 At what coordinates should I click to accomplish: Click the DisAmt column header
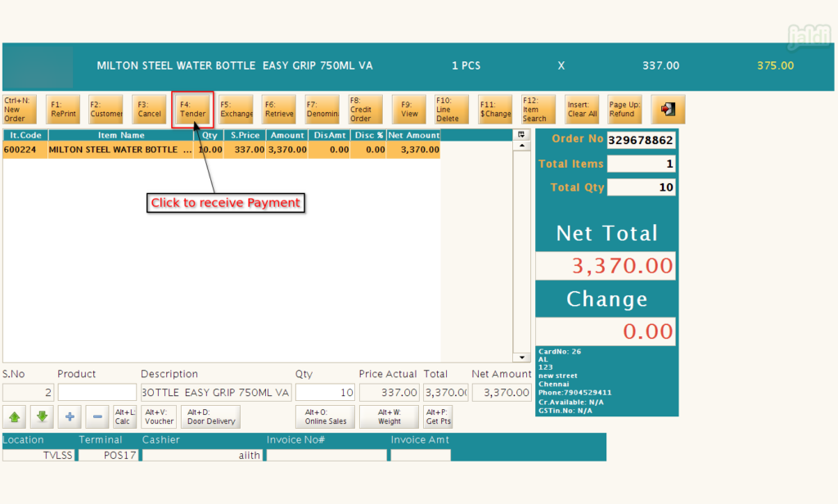coord(329,135)
